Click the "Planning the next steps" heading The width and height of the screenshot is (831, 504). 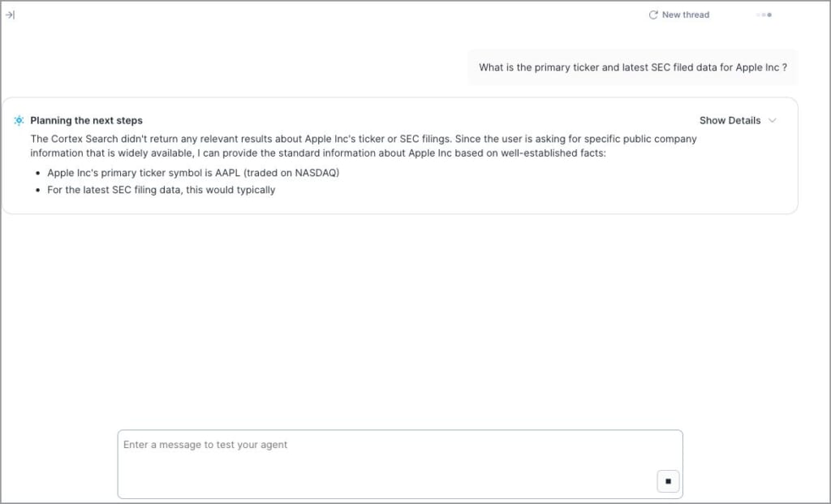click(86, 120)
